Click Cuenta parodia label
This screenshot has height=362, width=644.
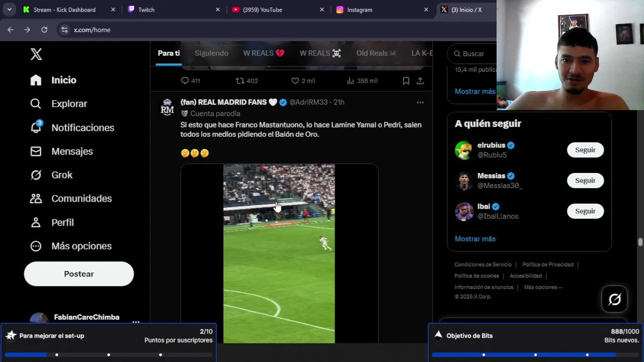click(x=215, y=114)
